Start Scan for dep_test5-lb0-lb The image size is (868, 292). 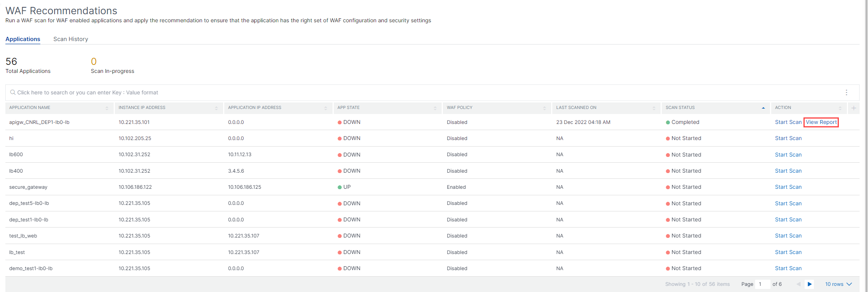click(x=788, y=203)
